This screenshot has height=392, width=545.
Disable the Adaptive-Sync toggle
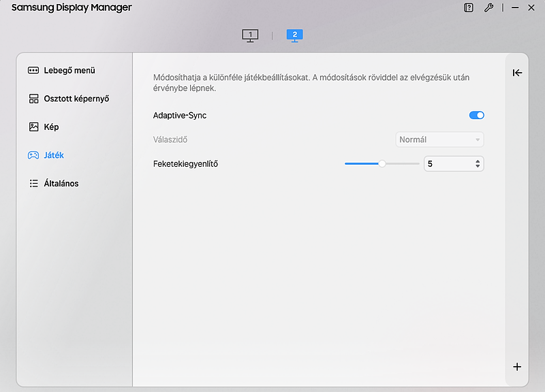tap(476, 116)
